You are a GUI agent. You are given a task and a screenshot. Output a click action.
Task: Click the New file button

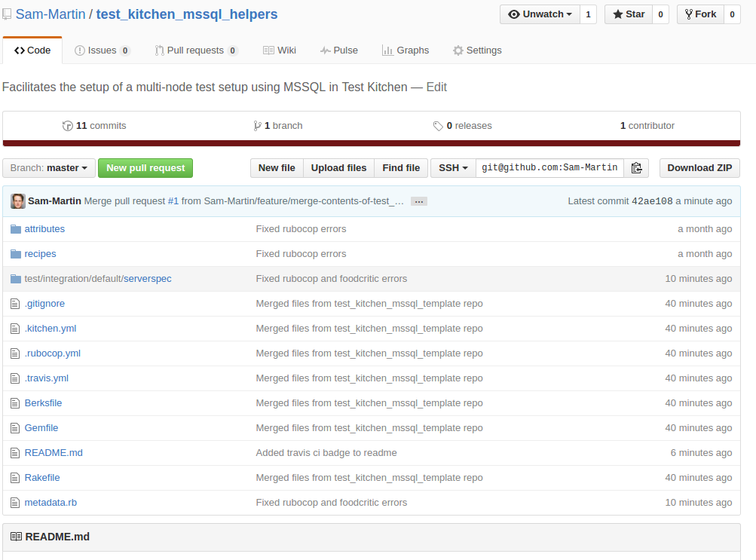[277, 168]
